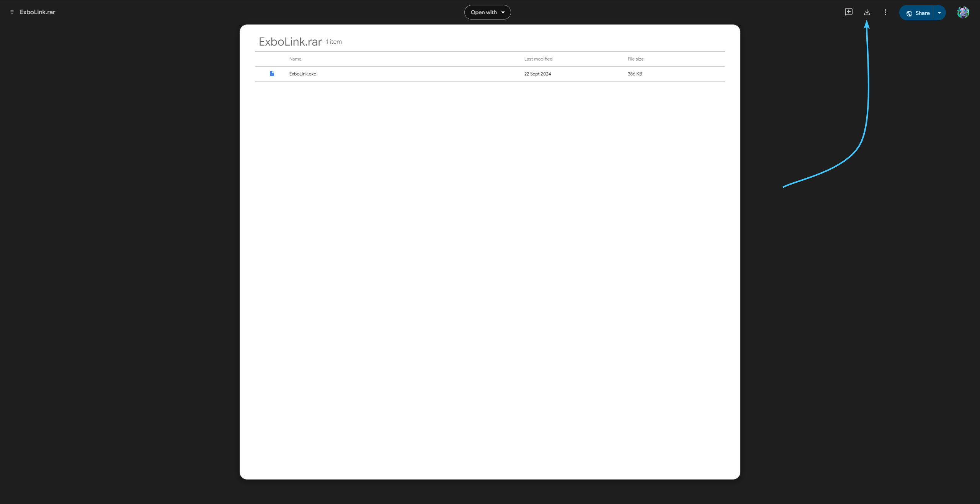Click the Name column header
This screenshot has width=980, height=504.
tap(295, 59)
